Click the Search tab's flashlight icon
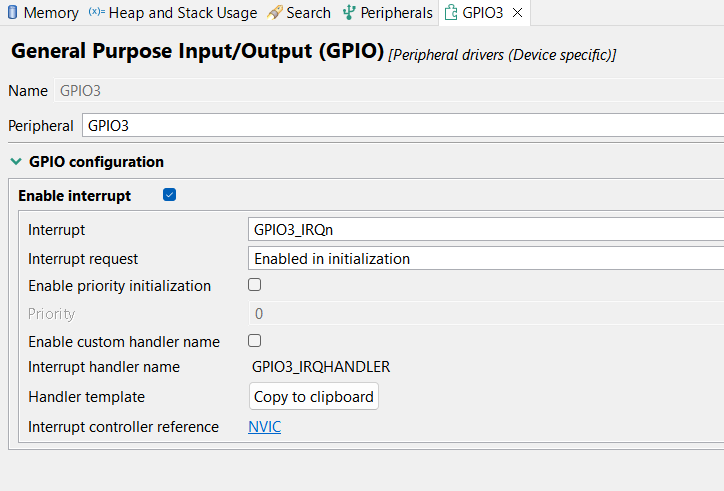The image size is (724, 491). [x=275, y=13]
